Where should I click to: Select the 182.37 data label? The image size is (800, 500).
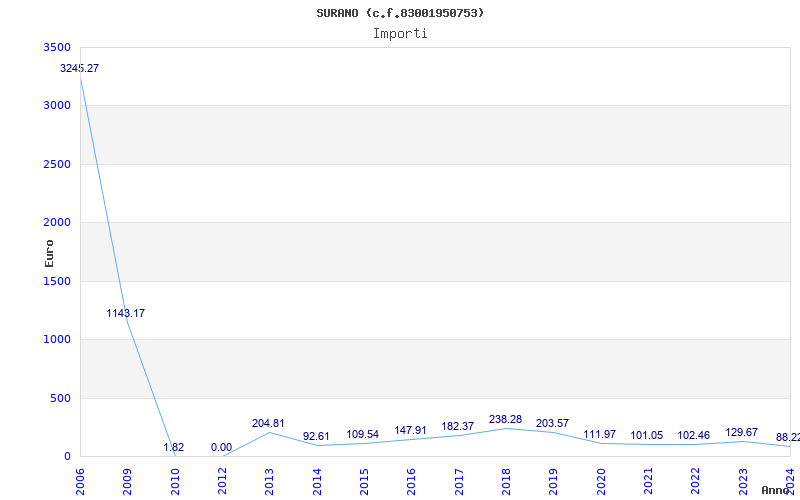click(458, 427)
